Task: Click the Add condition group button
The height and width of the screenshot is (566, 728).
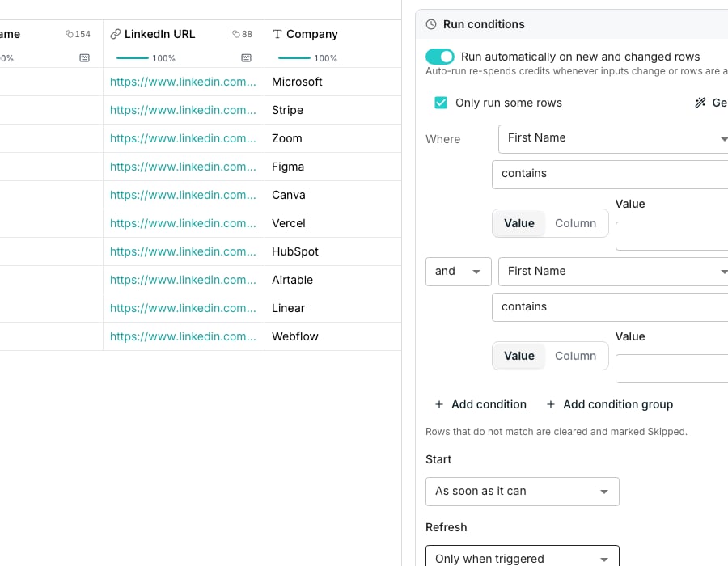Action: click(610, 404)
